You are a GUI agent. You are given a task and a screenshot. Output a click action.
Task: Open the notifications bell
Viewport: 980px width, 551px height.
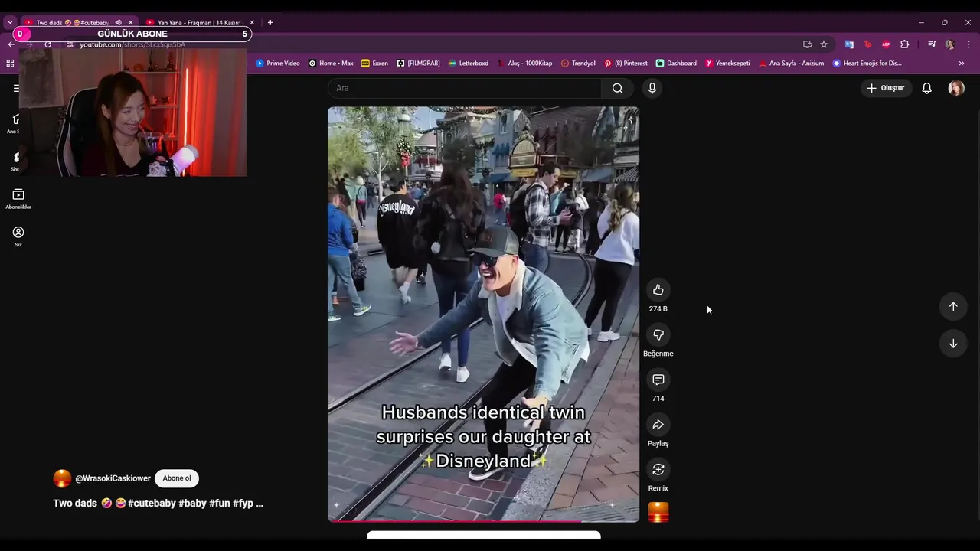[926, 88]
